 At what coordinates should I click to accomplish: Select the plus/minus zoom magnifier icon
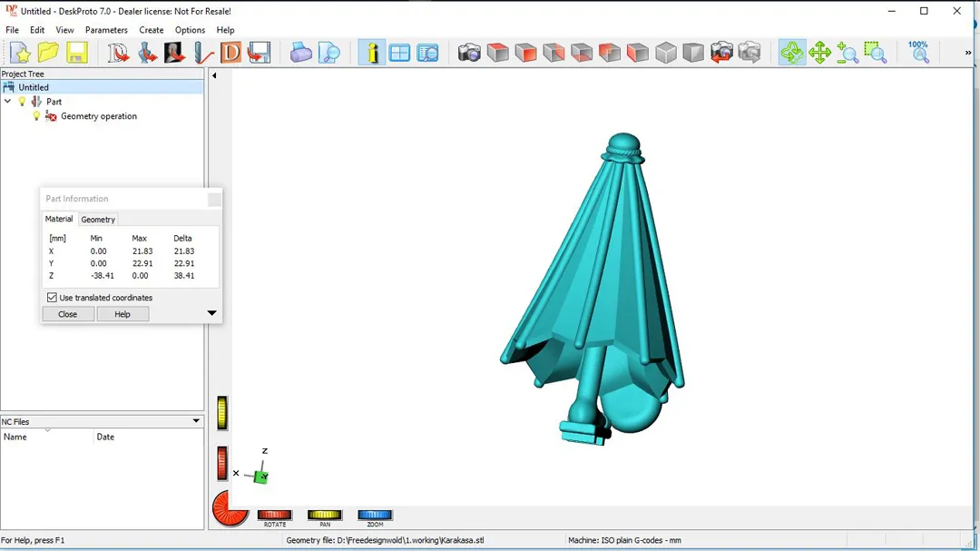pyautogui.click(x=848, y=53)
